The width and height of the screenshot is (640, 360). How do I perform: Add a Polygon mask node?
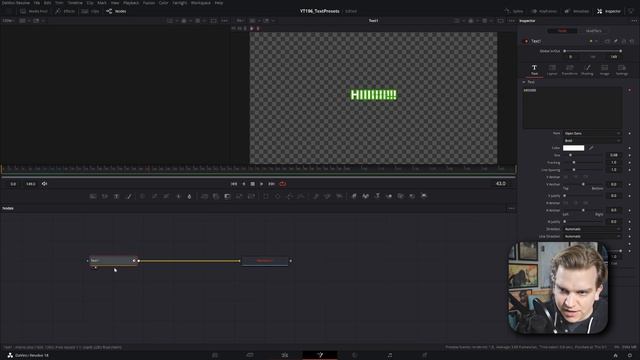tap(289, 196)
